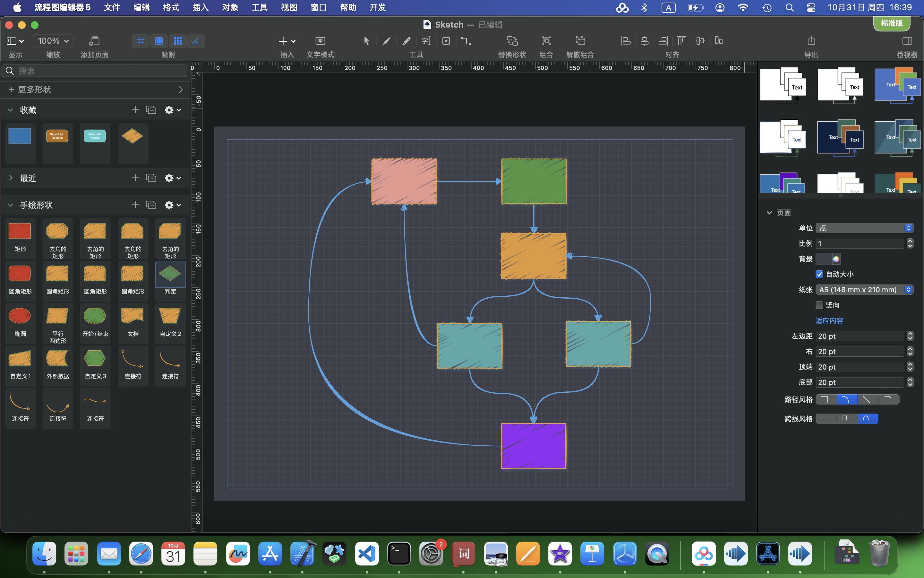Toggle snap to shape button
The image size is (924, 578).
159,41
